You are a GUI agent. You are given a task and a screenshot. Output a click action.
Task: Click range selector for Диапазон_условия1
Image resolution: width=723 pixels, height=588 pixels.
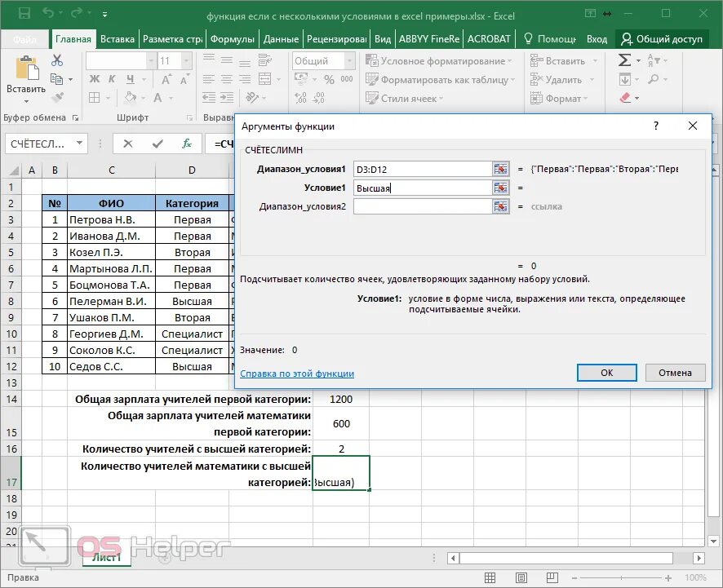(500, 169)
